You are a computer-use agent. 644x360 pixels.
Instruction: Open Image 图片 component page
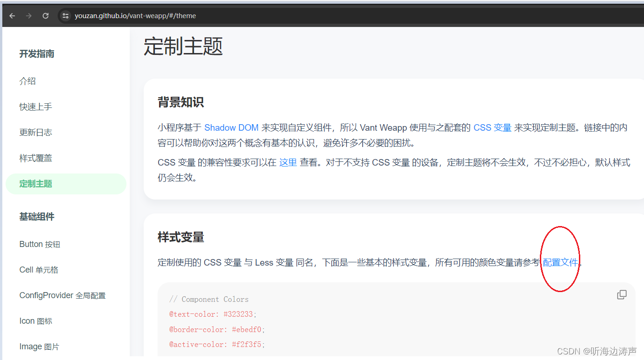coord(40,347)
